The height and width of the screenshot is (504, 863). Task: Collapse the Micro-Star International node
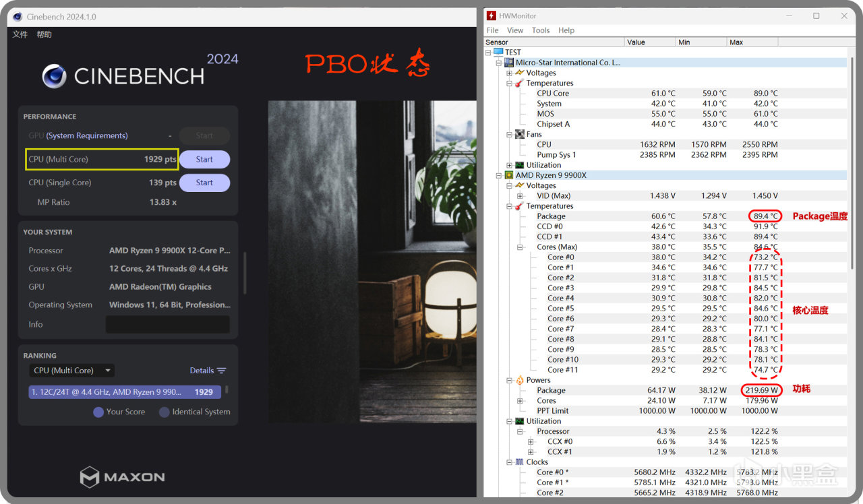(x=499, y=63)
